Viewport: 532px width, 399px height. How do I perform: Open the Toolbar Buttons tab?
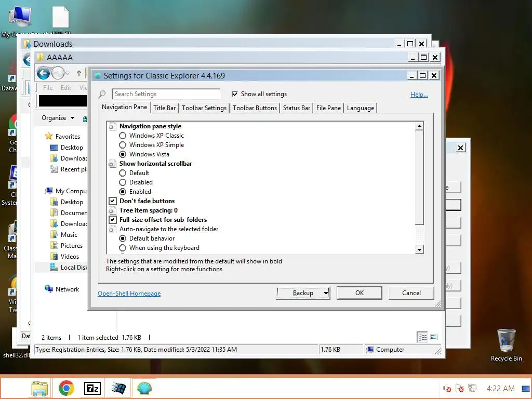pyautogui.click(x=255, y=108)
